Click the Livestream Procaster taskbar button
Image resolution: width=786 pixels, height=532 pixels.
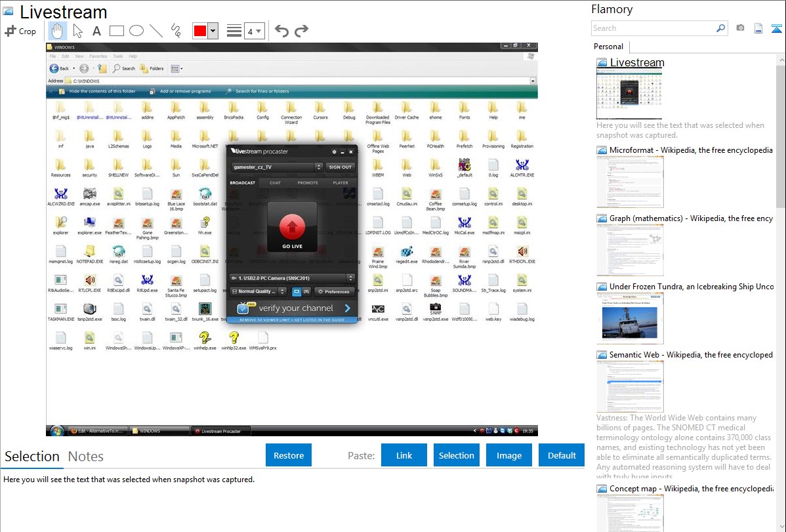click(219, 431)
